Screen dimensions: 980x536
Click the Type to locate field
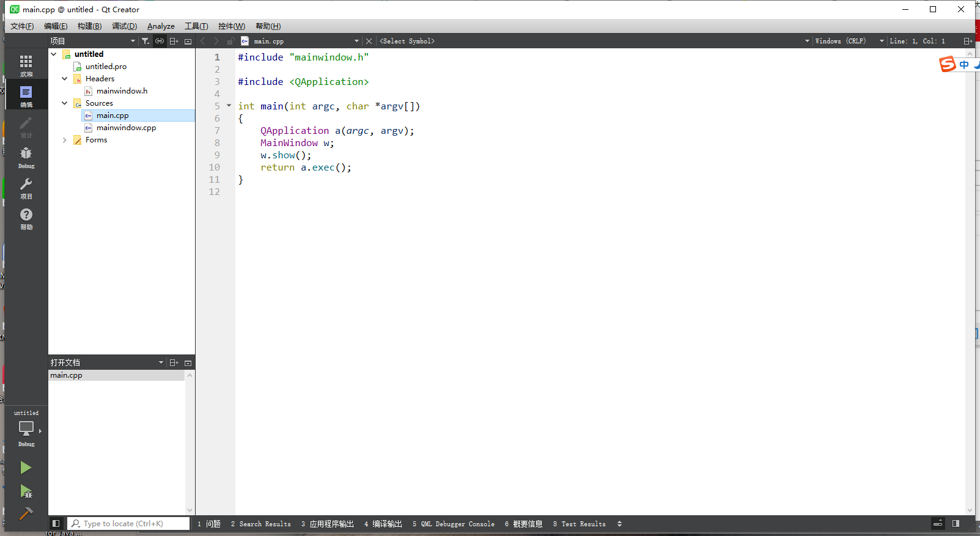point(128,524)
